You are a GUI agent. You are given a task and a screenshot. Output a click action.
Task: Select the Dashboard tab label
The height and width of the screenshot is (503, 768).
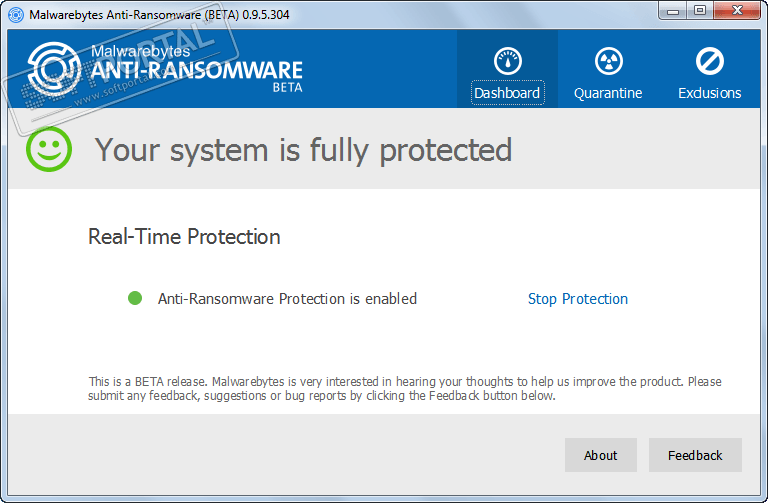pyautogui.click(x=507, y=93)
